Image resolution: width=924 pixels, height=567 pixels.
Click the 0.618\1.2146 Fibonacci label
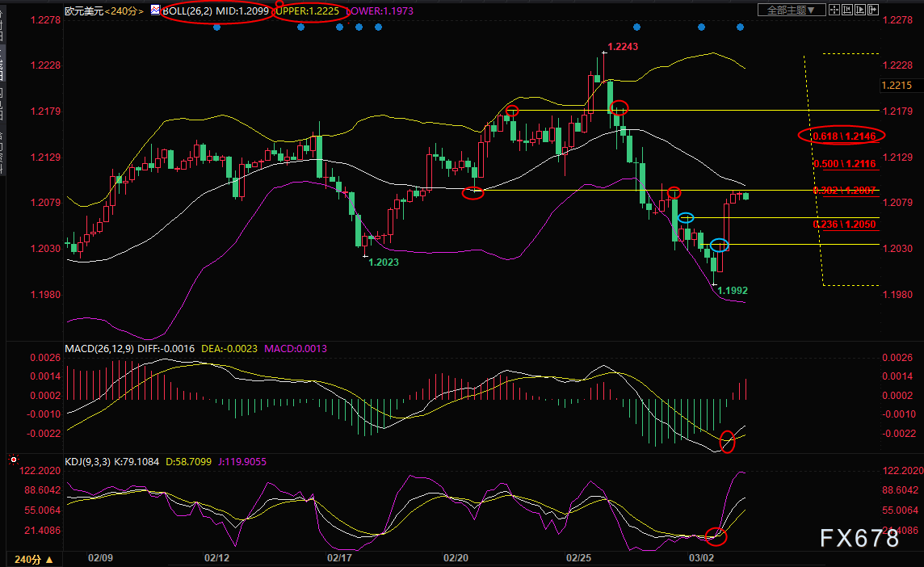tap(844, 136)
